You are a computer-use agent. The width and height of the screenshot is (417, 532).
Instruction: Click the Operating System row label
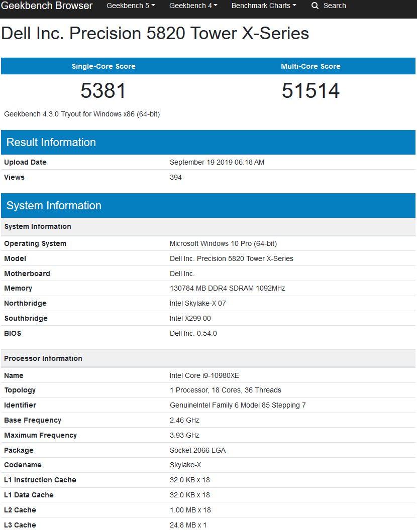click(x=35, y=244)
